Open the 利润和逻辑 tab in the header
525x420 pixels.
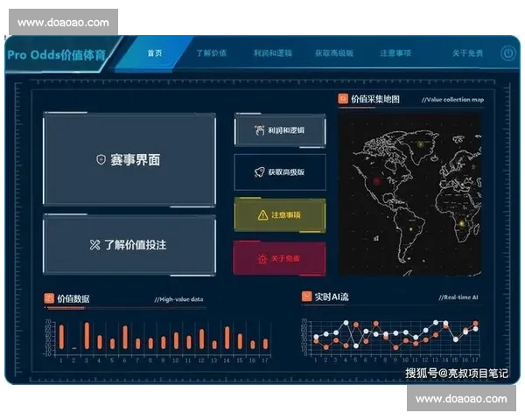coord(272,52)
